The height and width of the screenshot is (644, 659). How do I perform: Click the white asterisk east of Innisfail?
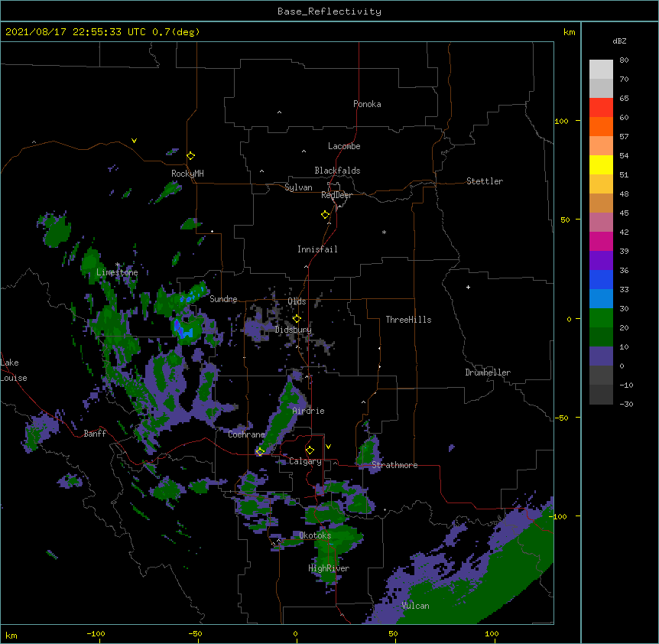(384, 232)
